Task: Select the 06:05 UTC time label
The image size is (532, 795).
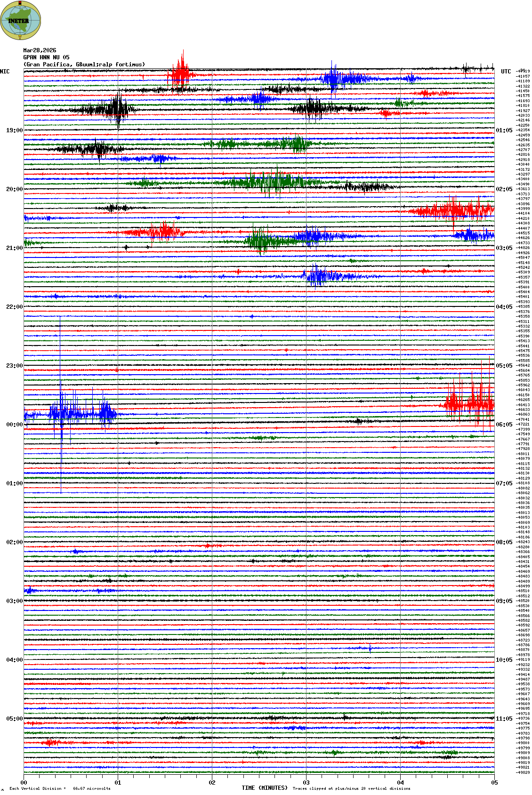Action: (504, 425)
